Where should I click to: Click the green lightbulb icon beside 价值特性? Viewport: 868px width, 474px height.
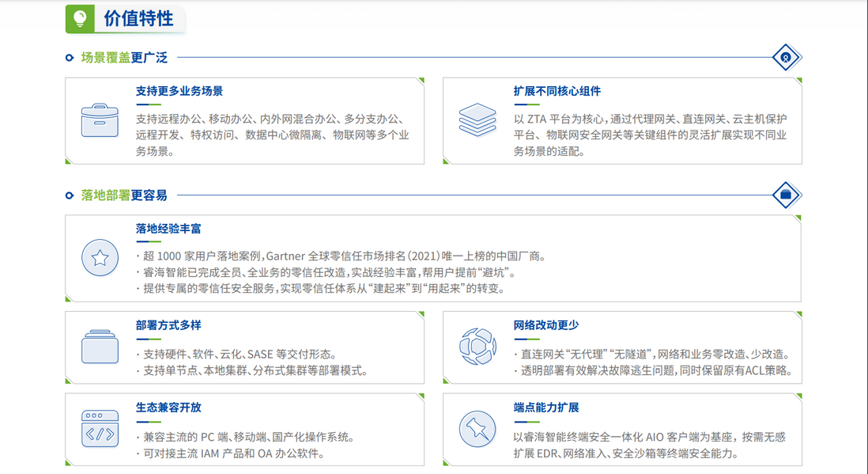point(81,19)
